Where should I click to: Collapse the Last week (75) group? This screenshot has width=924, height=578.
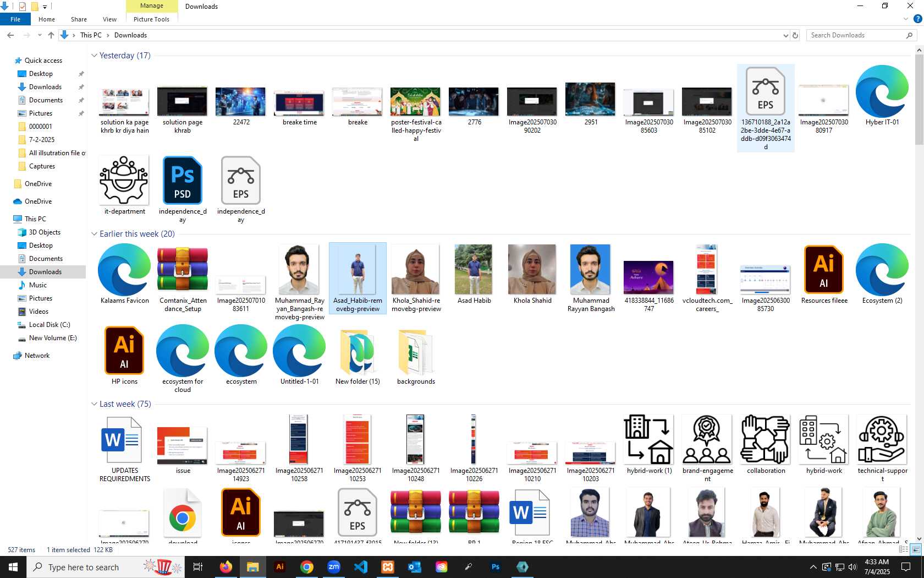tap(94, 404)
